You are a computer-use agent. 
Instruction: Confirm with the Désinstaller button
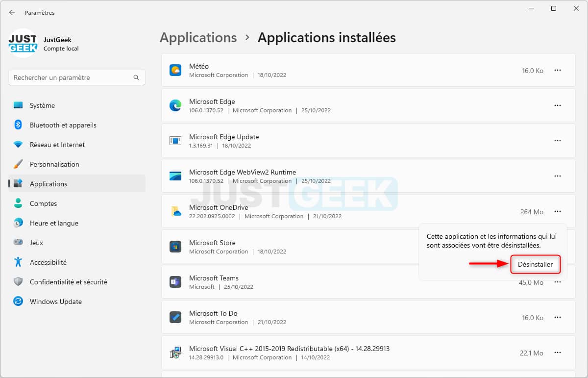[x=535, y=264]
